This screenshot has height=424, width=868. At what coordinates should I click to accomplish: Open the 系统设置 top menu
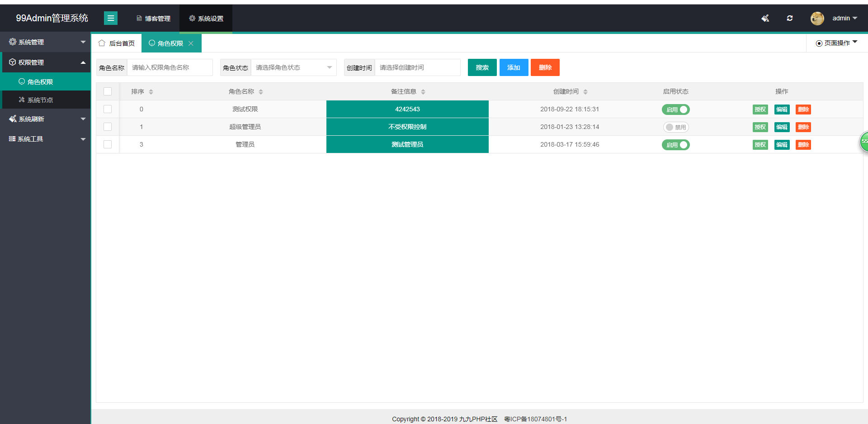(206, 19)
